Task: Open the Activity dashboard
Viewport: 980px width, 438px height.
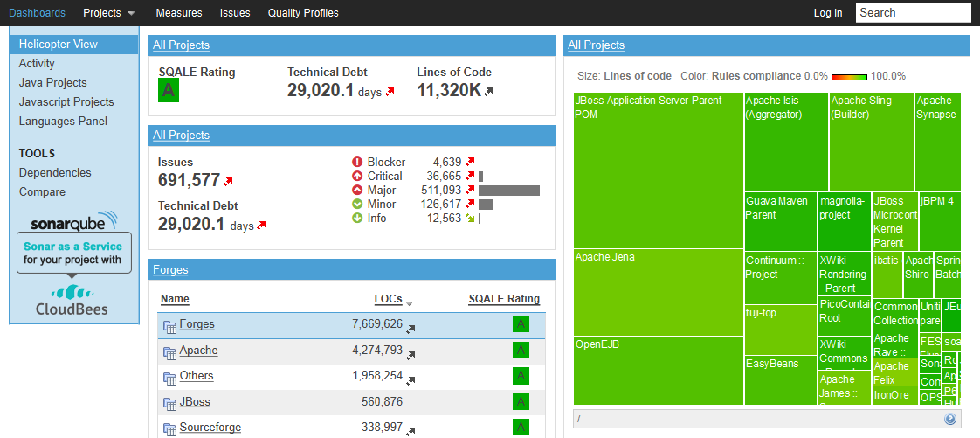Action: (37, 63)
